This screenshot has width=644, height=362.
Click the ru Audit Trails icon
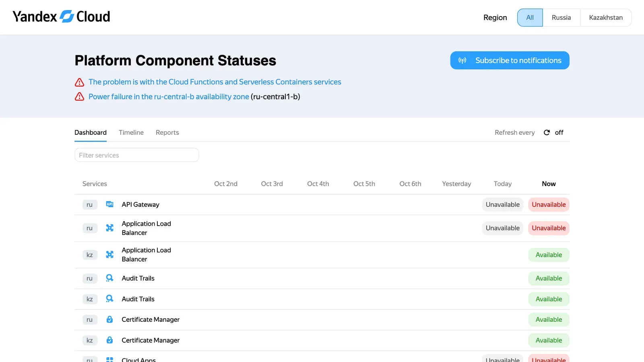click(109, 278)
